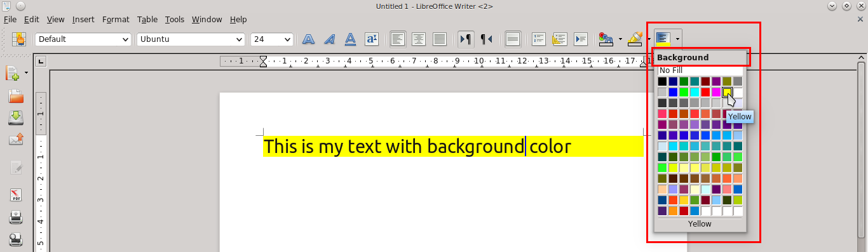The height and width of the screenshot is (252, 868).
Task: Open the Help menu
Action: pyautogui.click(x=238, y=20)
